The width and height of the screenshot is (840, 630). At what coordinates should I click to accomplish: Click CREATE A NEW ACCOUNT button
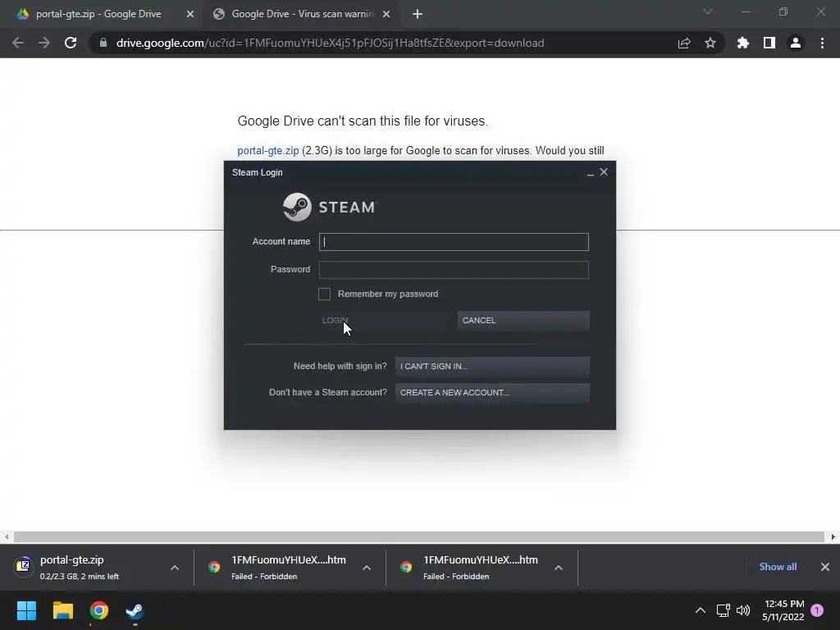point(492,393)
